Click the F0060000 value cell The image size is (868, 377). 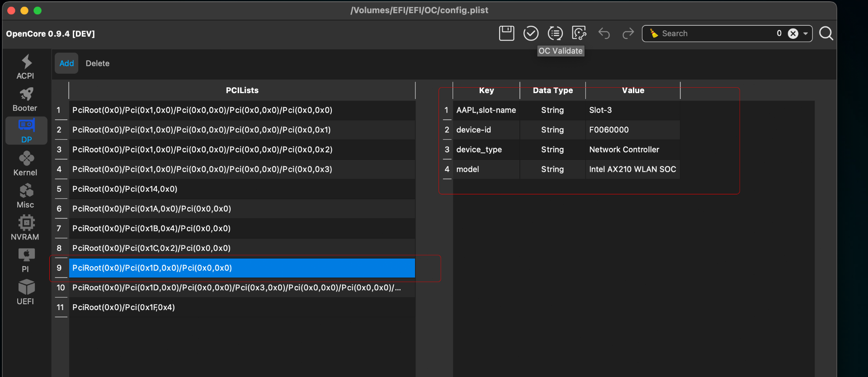coord(633,130)
